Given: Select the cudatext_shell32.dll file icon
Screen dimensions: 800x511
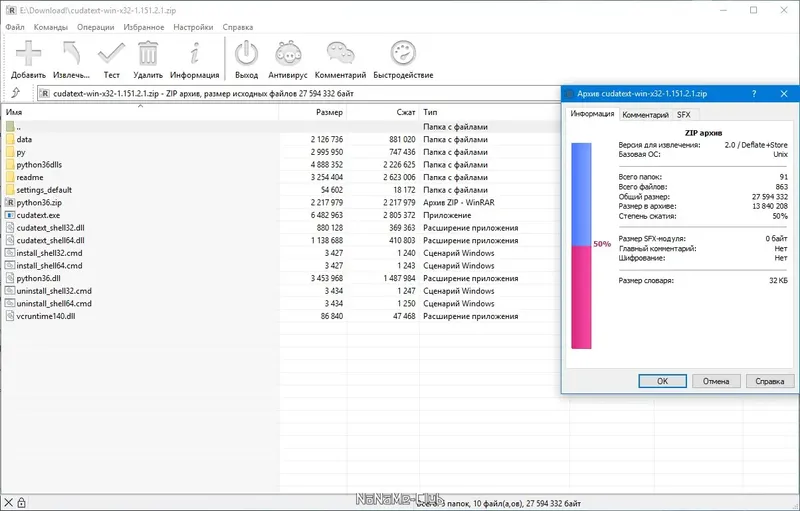Looking at the screenshot, I should [10, 228].
